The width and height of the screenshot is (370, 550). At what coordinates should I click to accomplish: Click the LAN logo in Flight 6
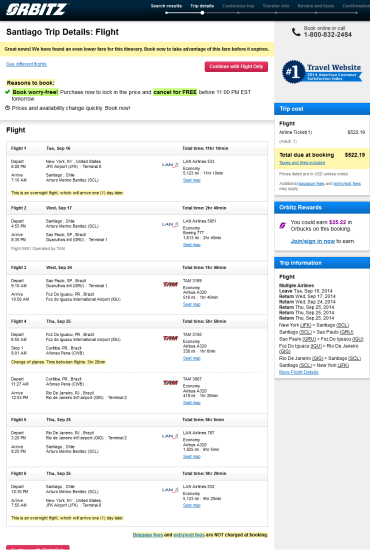point(170,489)
